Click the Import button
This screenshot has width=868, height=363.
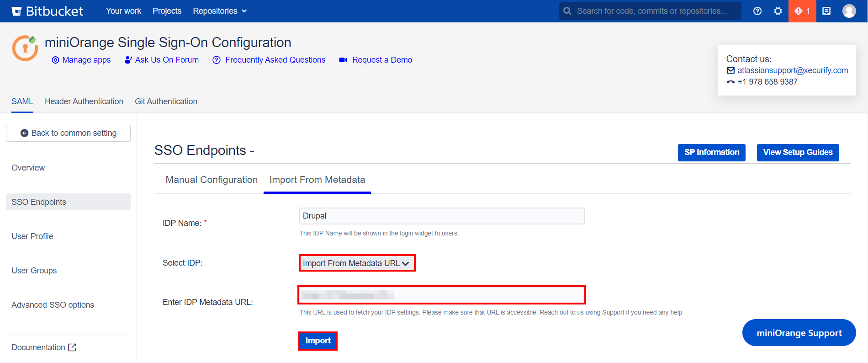point(318,341)
